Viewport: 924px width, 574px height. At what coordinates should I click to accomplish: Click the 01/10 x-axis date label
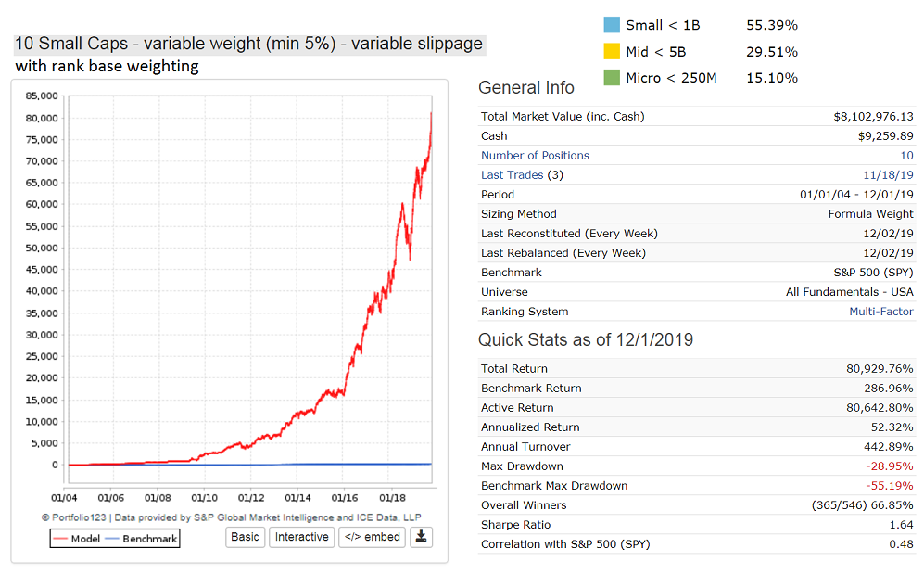[205, 498]
